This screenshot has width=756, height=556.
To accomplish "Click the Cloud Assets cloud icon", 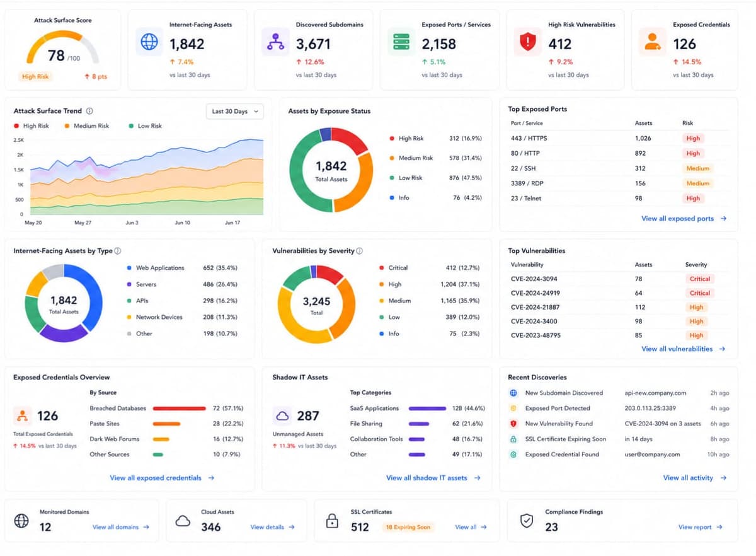I will 183,521.
